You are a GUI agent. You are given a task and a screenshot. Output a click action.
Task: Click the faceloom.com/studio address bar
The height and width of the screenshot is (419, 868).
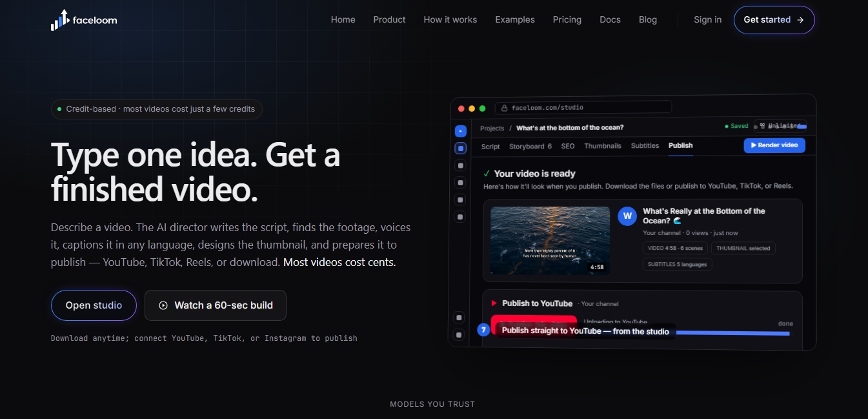(x=583, y=107)
